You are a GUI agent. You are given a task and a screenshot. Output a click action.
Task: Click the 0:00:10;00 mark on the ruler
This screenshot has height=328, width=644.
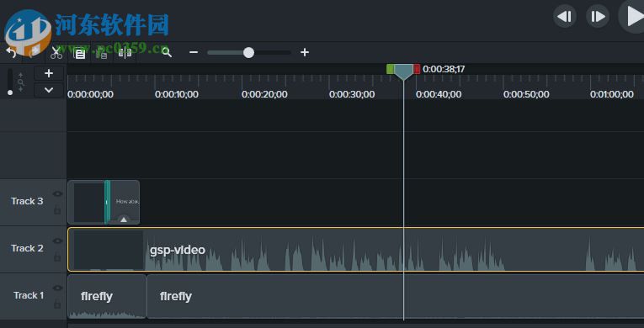click(x=177, y=94)
